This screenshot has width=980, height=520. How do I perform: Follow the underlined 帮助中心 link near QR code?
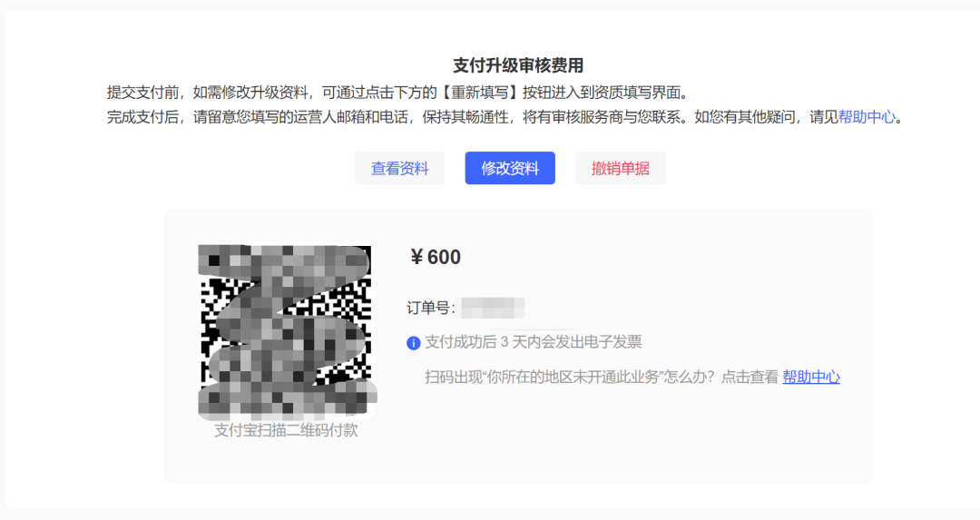(811, 377)
